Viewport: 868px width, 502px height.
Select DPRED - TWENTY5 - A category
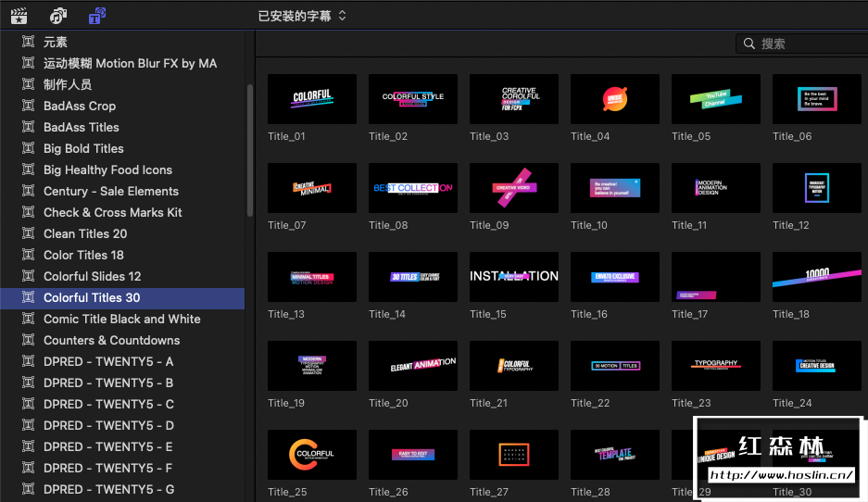122,361
